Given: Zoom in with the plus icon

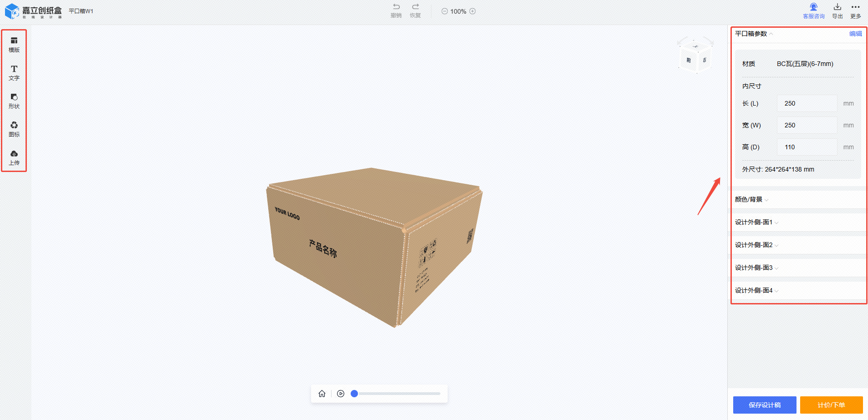Looking at the screenshot, I should pos(473,11).
